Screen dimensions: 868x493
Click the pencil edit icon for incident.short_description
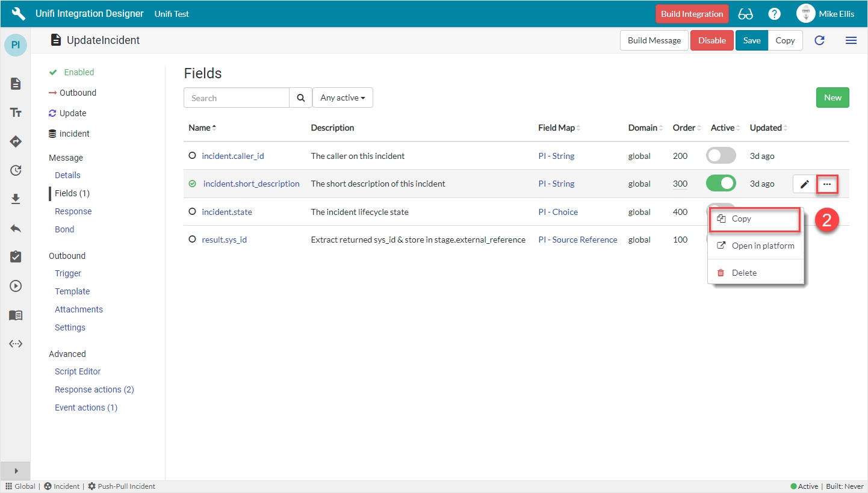(804, 184)
